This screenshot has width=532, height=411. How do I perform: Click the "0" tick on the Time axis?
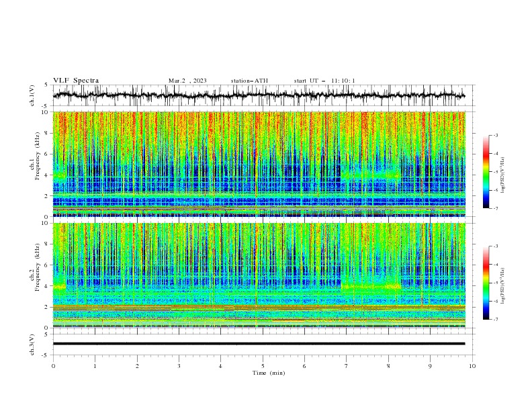click(53, 366)
